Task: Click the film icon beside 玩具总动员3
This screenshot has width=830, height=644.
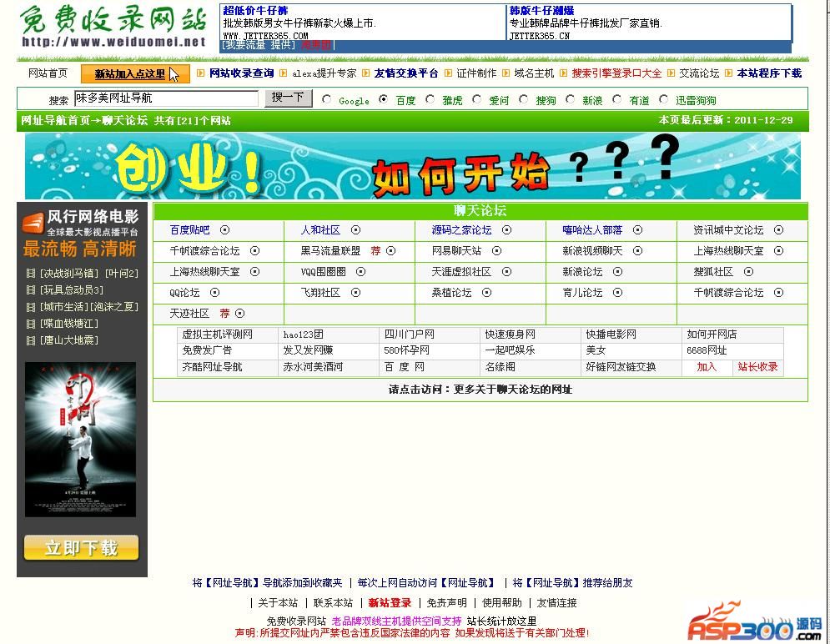Action: [31, 290]
